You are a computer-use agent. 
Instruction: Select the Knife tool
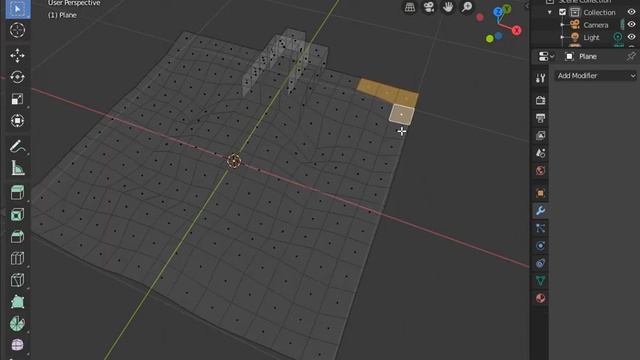pos(18,280)
